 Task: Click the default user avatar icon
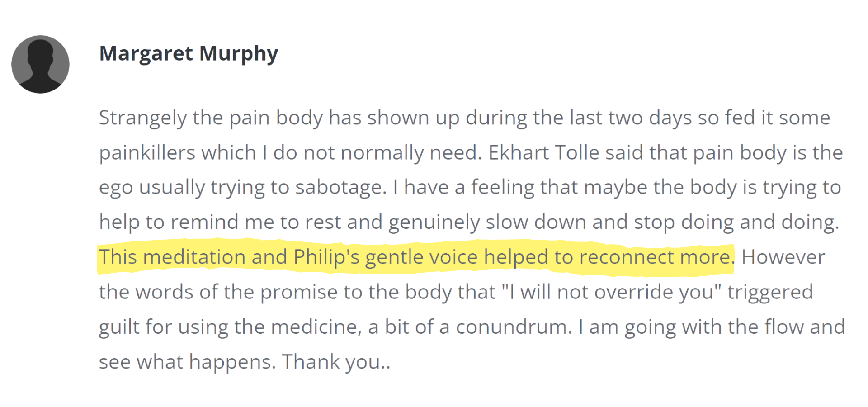[40, 64]
